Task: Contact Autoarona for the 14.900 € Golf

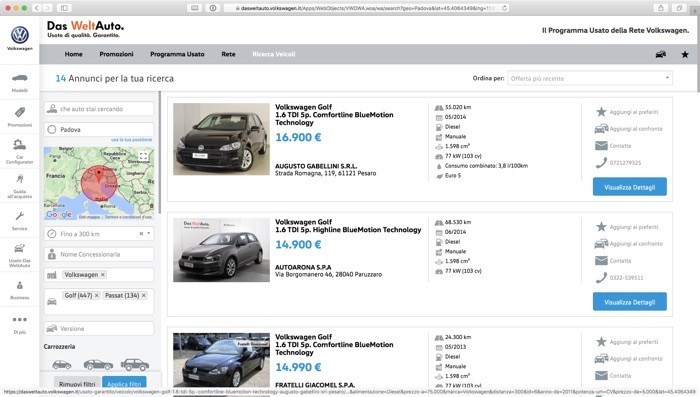Action: 613,261
